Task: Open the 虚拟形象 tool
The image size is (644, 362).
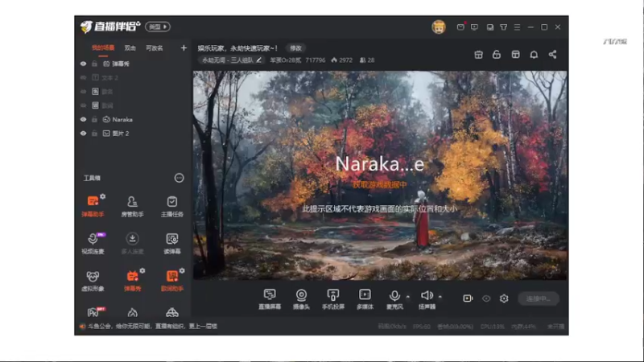Action: pos(93,280)
